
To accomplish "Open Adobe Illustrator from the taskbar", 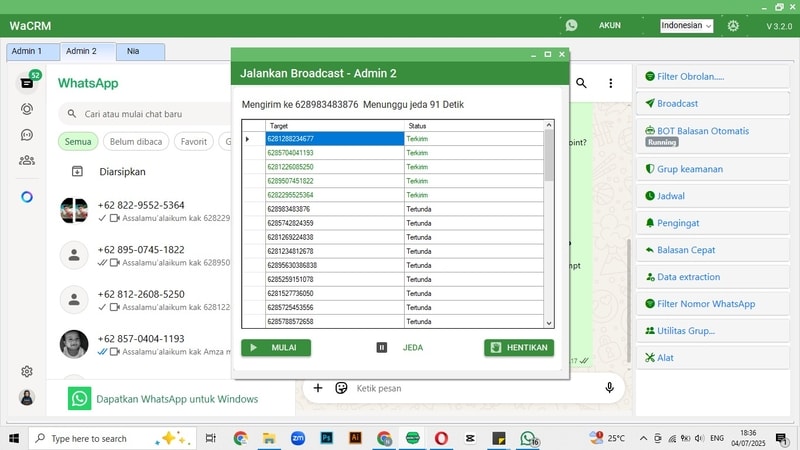I will click(x=355, y=438).
